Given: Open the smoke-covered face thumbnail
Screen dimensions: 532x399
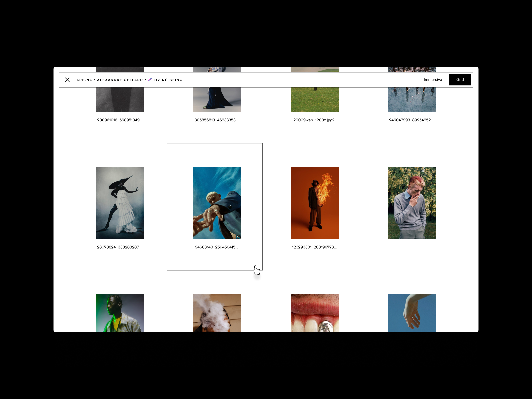Looking at the screenshot, I should click(x=217, y=313).
